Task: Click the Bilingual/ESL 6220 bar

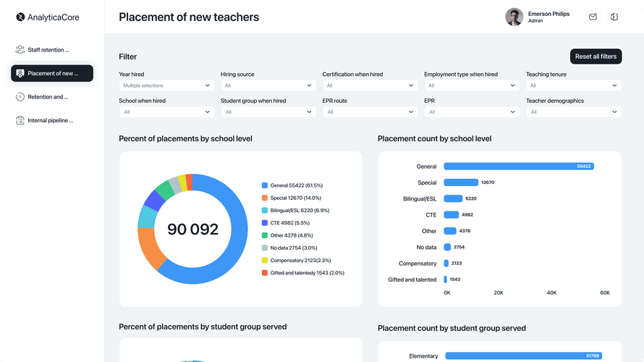Action: (453, 198)
